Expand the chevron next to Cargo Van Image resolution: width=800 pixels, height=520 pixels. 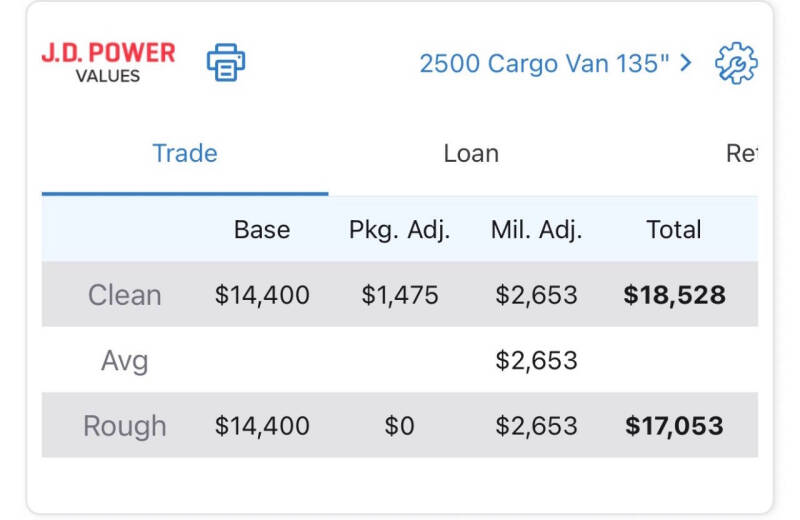pyautogui.click(x=686, y=63)
